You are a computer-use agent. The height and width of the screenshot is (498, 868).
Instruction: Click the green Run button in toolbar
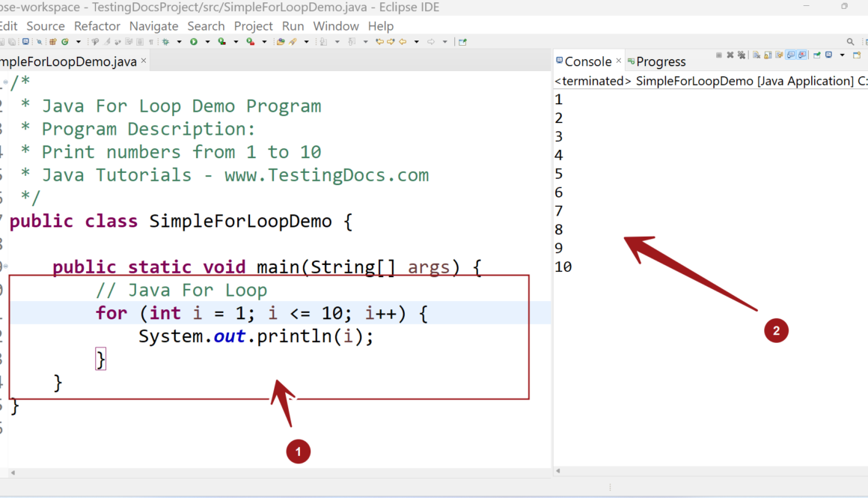tap(194, 42)
